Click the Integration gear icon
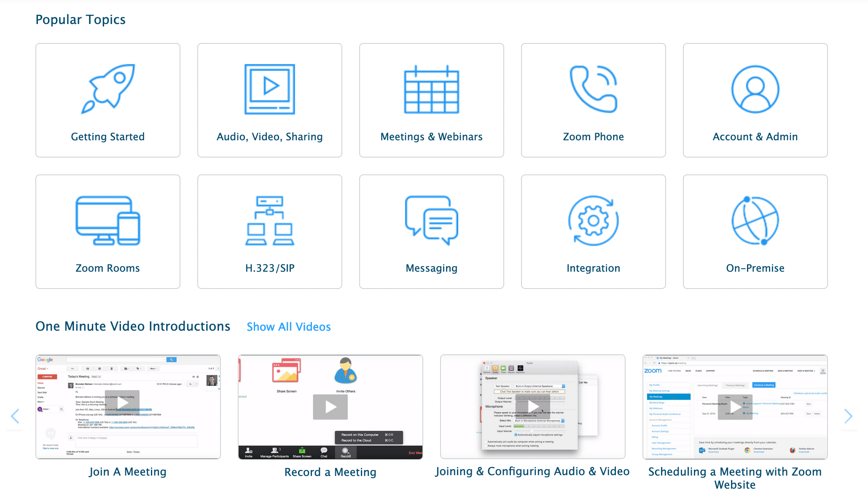 [593, 220]
